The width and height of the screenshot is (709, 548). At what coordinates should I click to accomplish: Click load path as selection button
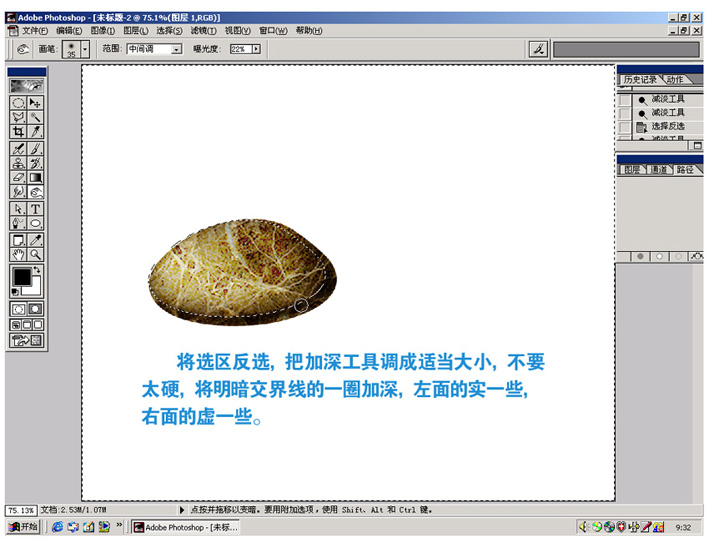coord(678,256)
